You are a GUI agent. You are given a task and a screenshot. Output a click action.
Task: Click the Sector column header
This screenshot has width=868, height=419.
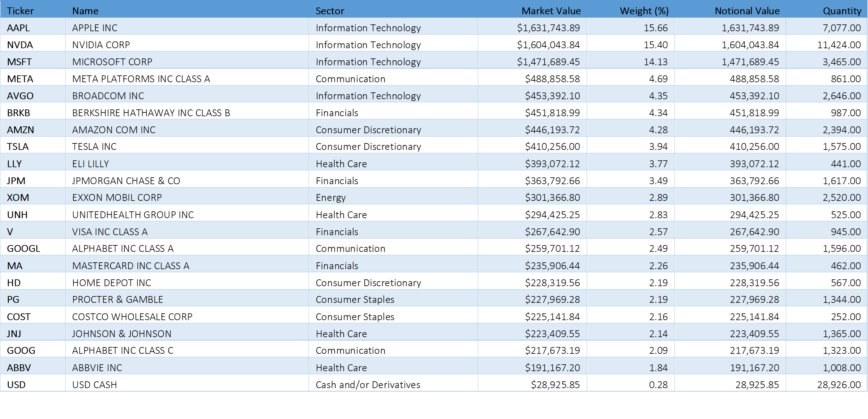[x=330, y=11]
